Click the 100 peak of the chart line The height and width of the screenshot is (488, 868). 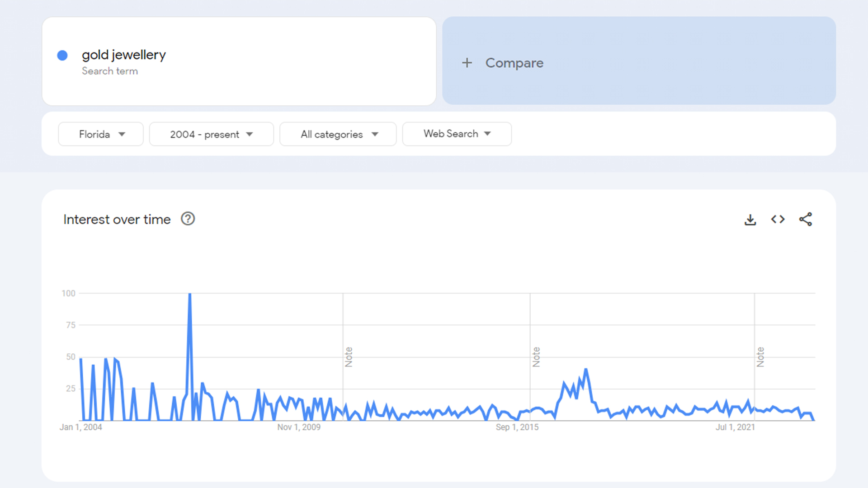[x=190, y=295]
